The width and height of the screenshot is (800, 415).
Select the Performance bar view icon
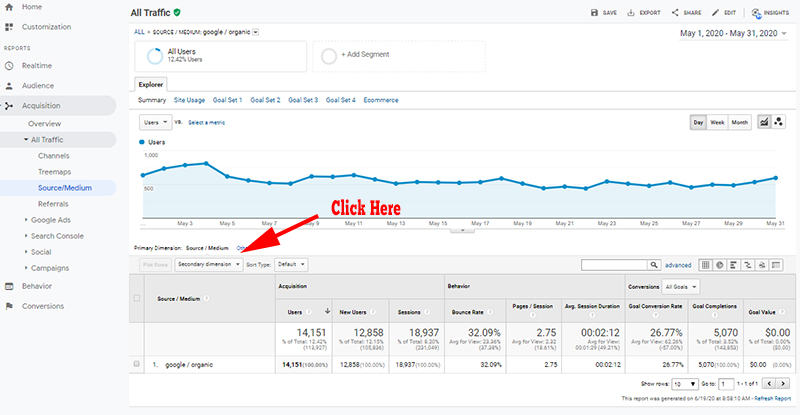tap(734, 265)
